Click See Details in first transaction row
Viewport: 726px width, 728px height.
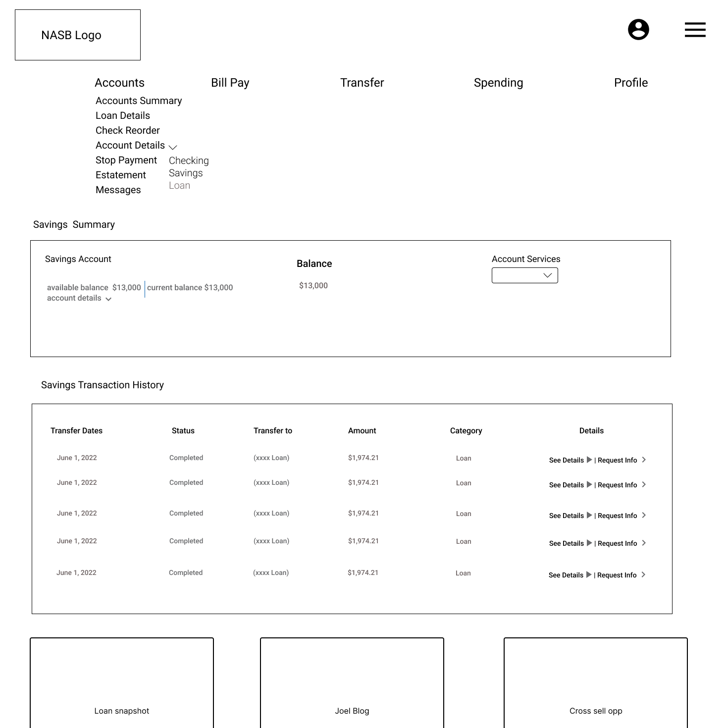pos(567,460)
